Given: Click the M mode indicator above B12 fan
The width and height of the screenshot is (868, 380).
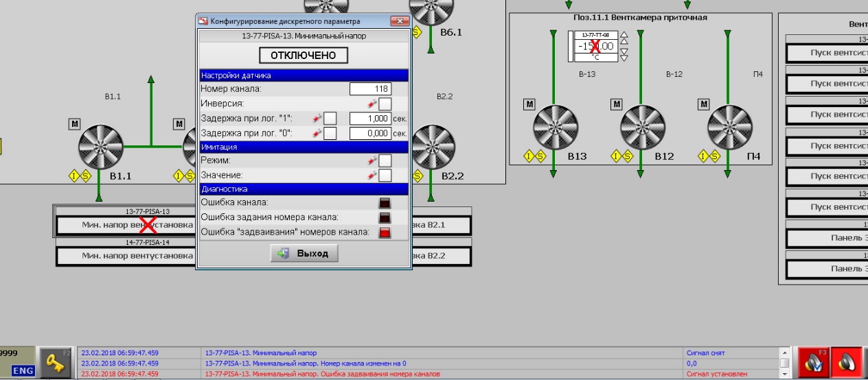Looking at the screenshot, I should point(616,104).
